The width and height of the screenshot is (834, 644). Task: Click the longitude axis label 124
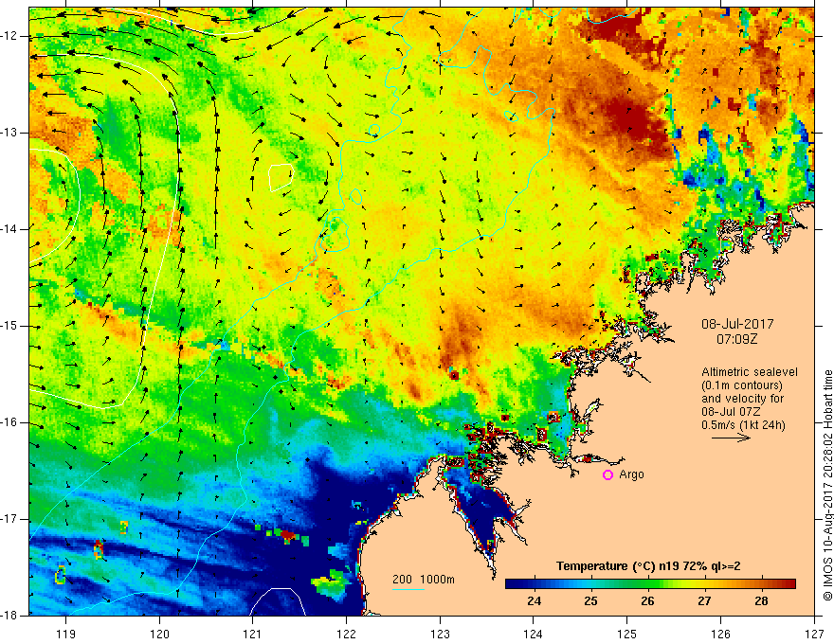coord(534,634)
